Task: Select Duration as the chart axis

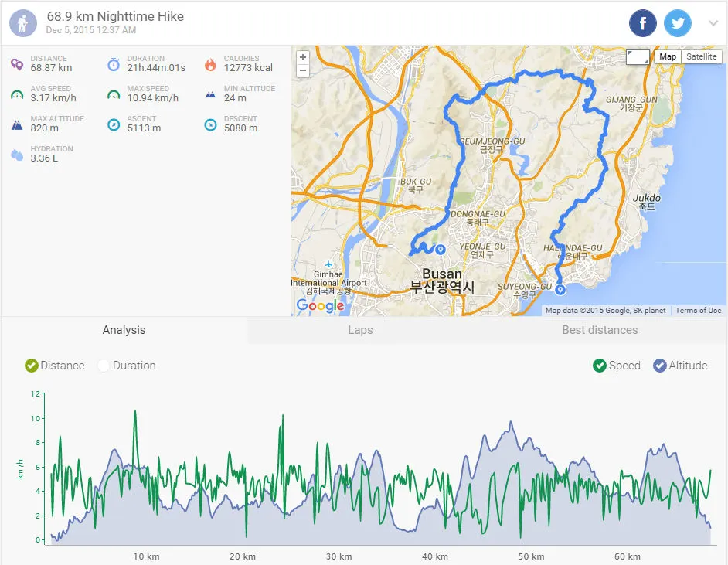Action: coord(103,366)
